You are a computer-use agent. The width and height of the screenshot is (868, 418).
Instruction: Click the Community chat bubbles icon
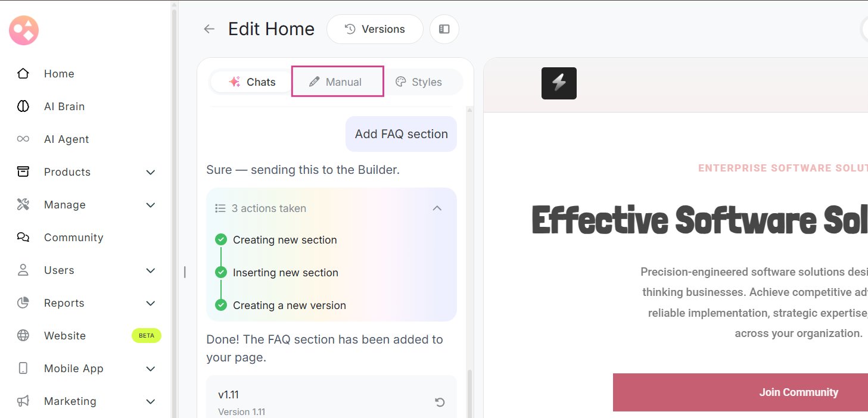[x=23, y=238]
